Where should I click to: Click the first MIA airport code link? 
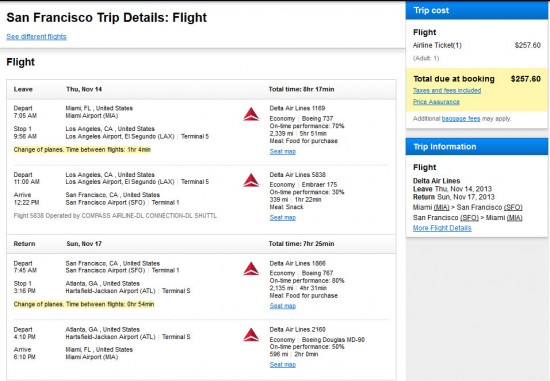coord(442,207)
